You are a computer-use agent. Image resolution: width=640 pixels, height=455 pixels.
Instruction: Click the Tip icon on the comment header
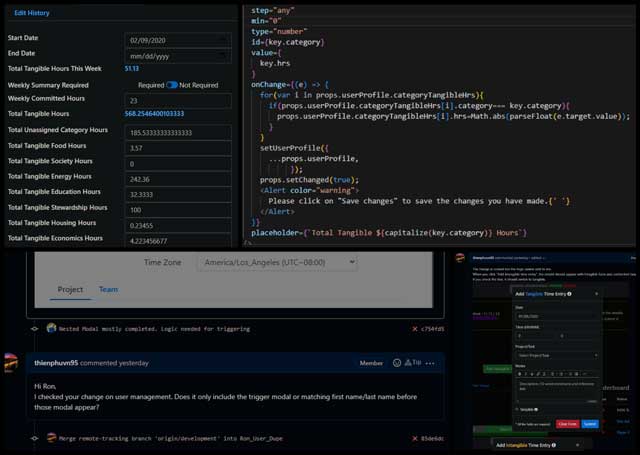[413, 362]
